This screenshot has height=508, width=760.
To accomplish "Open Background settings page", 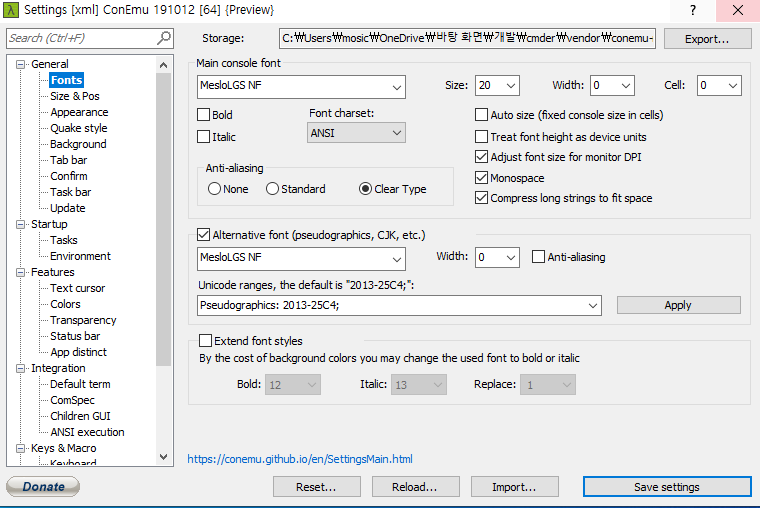I will 78,144.
